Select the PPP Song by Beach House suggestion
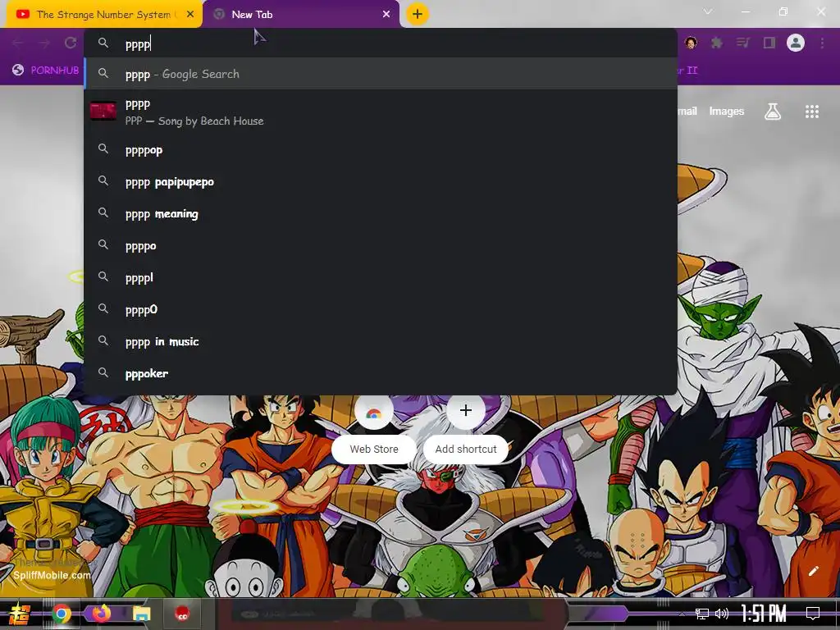This screenshot has height=630, width=840. pyautogui.click(x=381, y=112)
